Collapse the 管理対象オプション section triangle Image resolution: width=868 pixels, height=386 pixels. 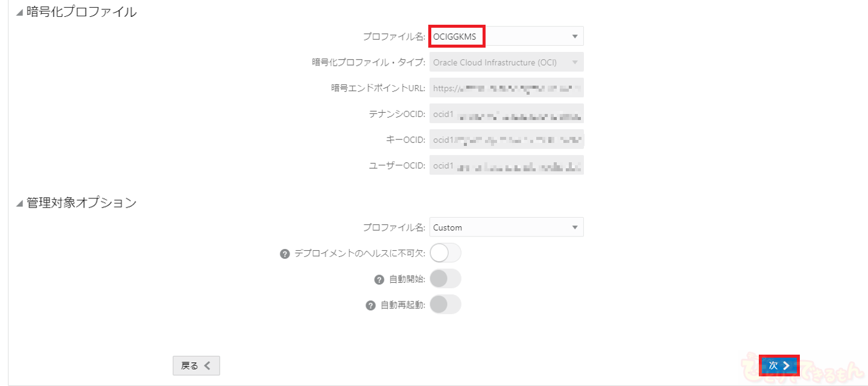tap(20, 203)
